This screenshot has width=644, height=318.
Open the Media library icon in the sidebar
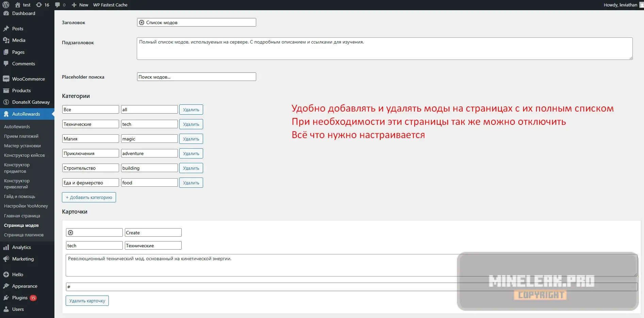point(6,40)
